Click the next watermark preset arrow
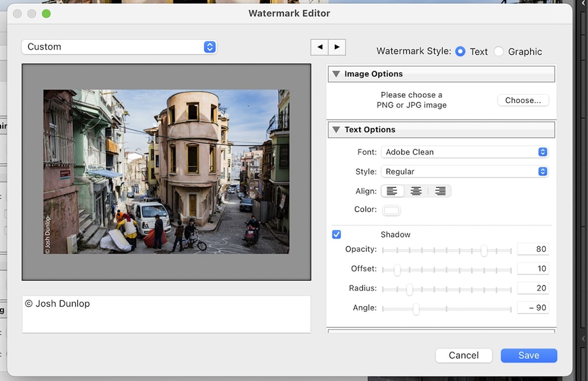 337,47
